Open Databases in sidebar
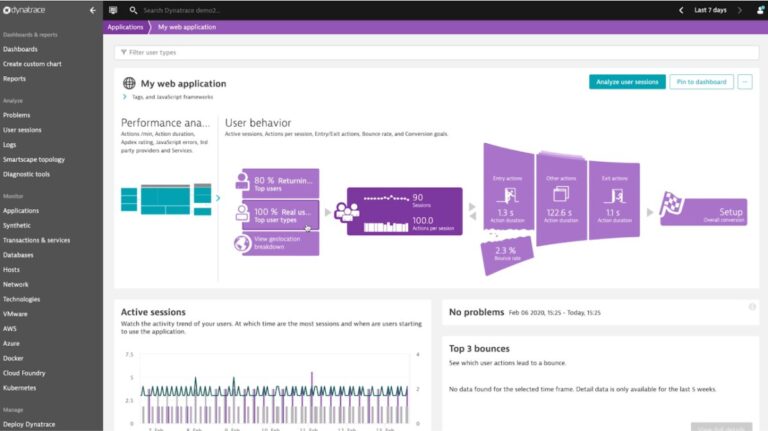 pos(18,255)
